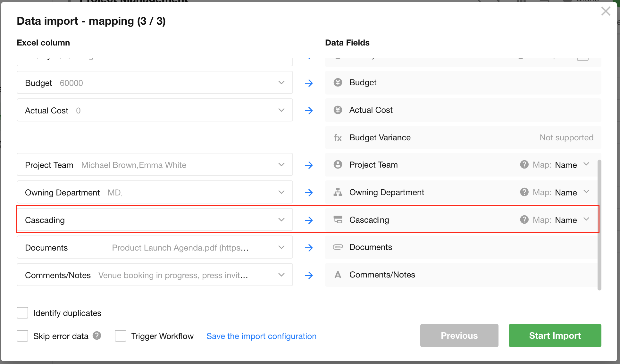Click the Skip error data help icon
The width and height of the screenshot is (620, 364).
click(97, 335)
